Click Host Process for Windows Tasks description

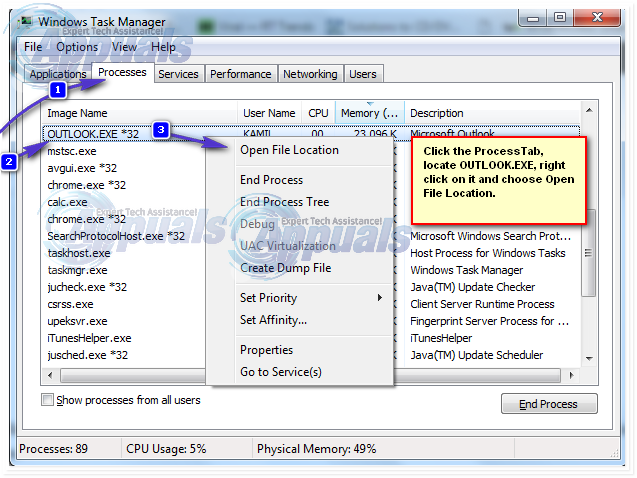point(488,253)
